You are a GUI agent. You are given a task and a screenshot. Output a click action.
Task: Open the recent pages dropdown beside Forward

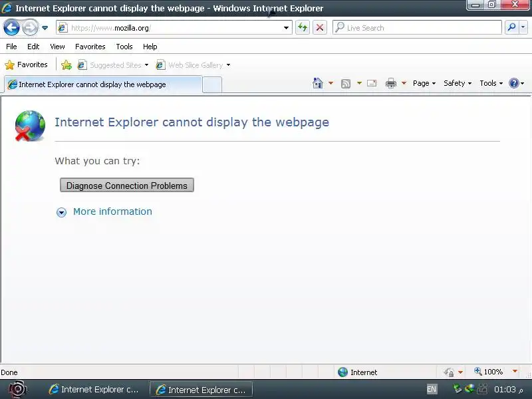click(x=45, y=28)
